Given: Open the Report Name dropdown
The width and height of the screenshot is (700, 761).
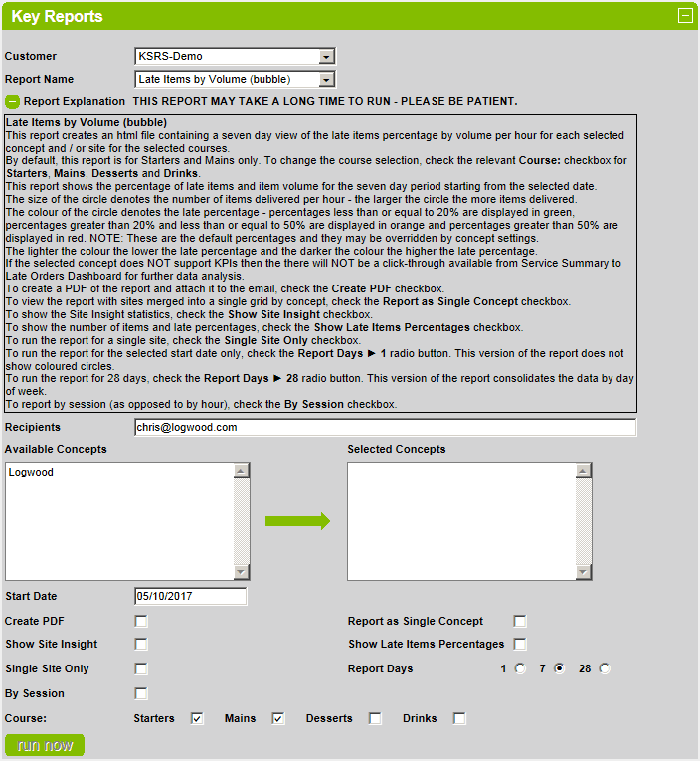Looking at the screenshot, I should [327, 80].
